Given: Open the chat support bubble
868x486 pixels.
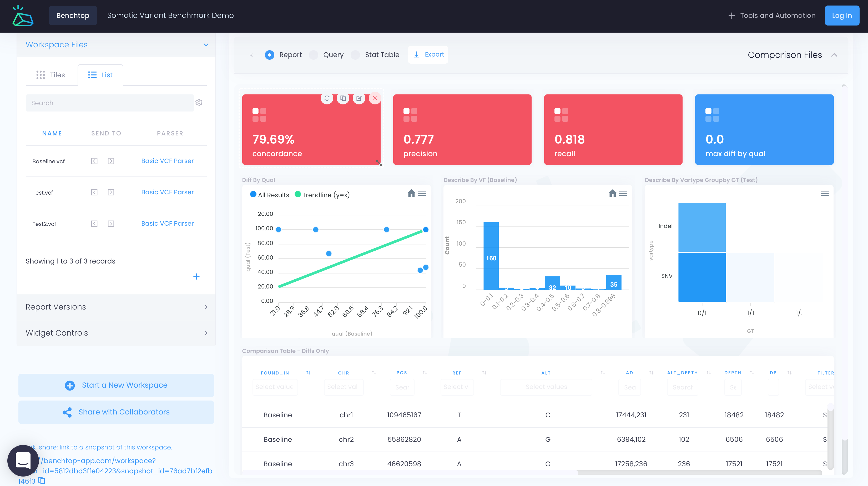Looking at the screenshot, I should tap(23, 461).
